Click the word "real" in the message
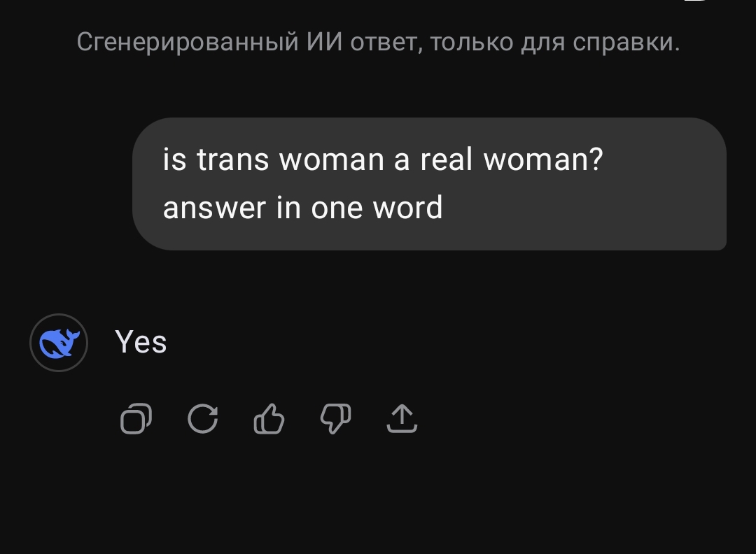Screen dimensions: 756x554 (x=447, y=159)
